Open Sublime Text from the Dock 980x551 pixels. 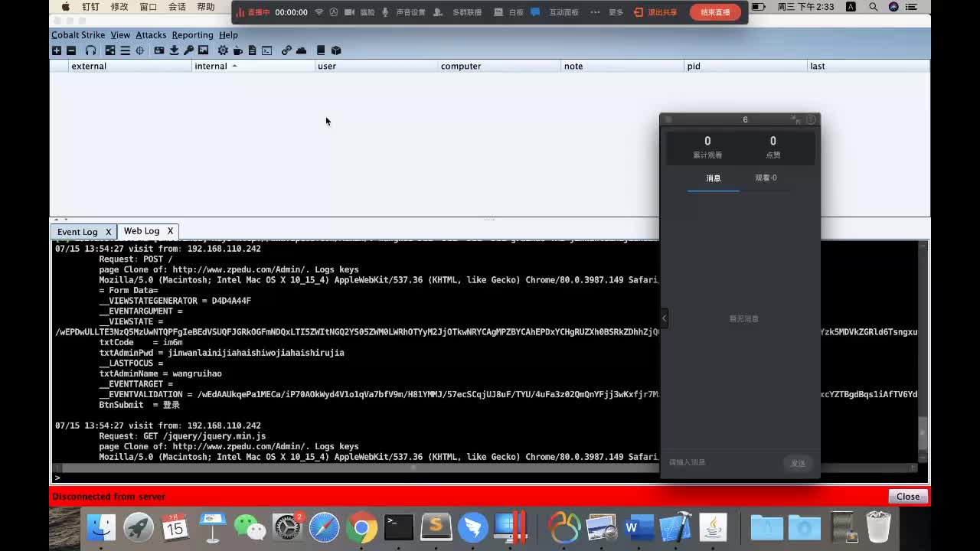[x=436, y=527]
